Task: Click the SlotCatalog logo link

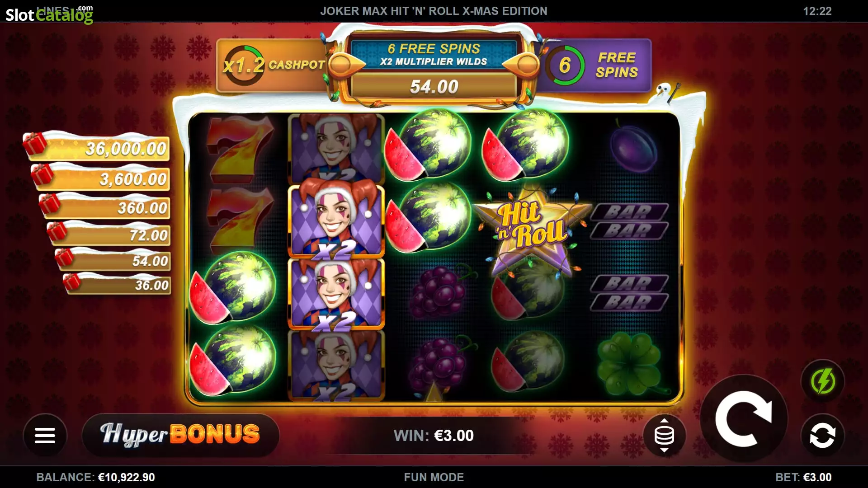Action: [x=49, y=14]
